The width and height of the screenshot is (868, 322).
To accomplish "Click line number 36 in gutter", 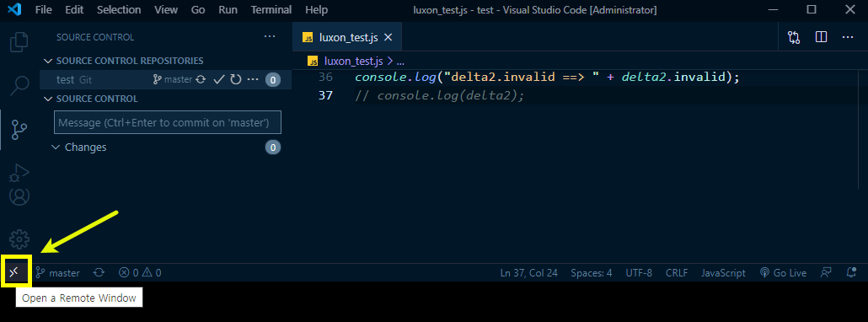I will pos(326,77).
